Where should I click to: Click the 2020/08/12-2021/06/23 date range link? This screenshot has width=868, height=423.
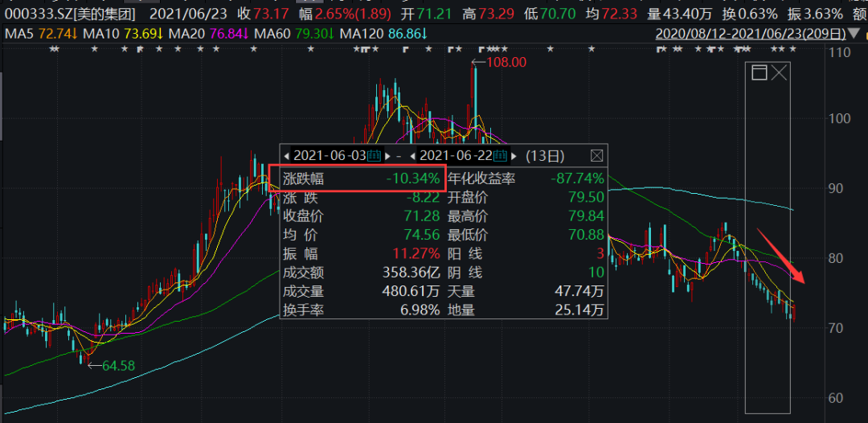pyautogui.click(x=751, y=34)
